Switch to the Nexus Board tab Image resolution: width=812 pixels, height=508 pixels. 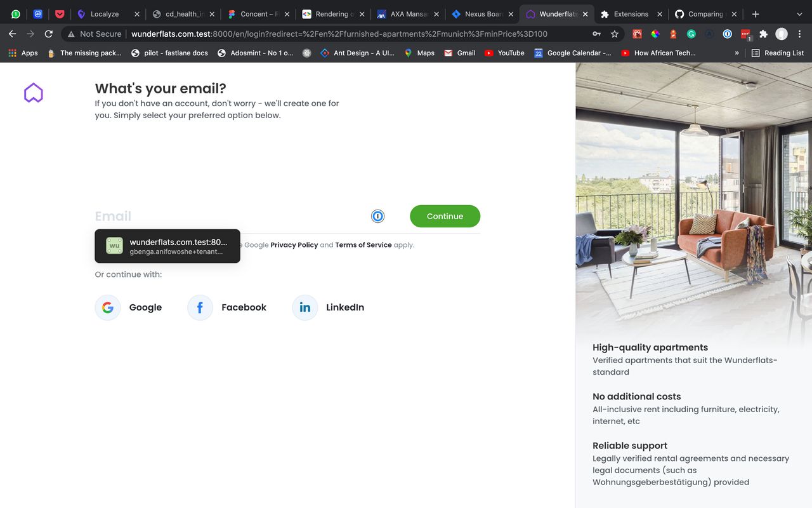[x=483, y=14]
